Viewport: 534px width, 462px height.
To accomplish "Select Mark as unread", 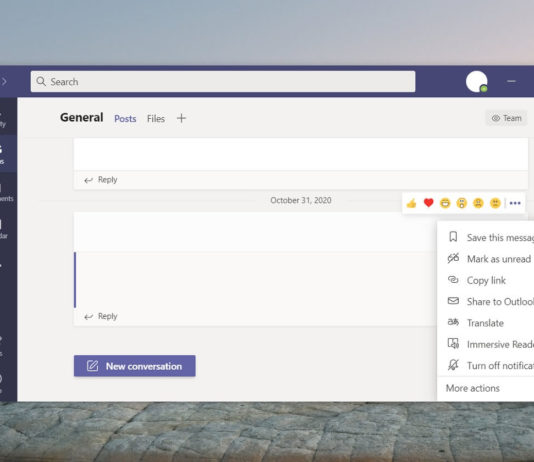I will coord(486,259).
